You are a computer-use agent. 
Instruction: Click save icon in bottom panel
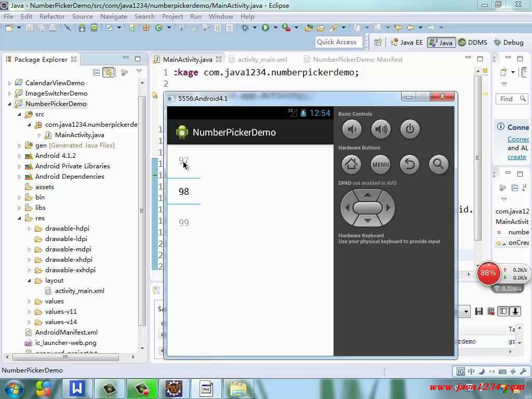[478, 312]
